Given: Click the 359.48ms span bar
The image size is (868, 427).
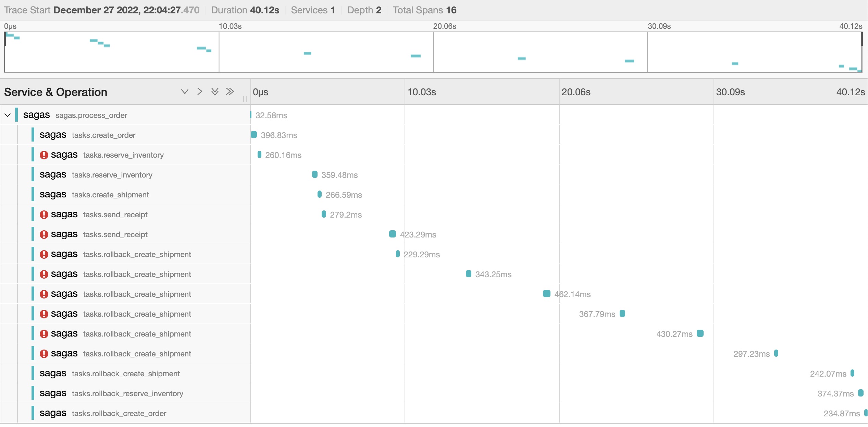Looking at the screenshot, I should click(315, 174).
